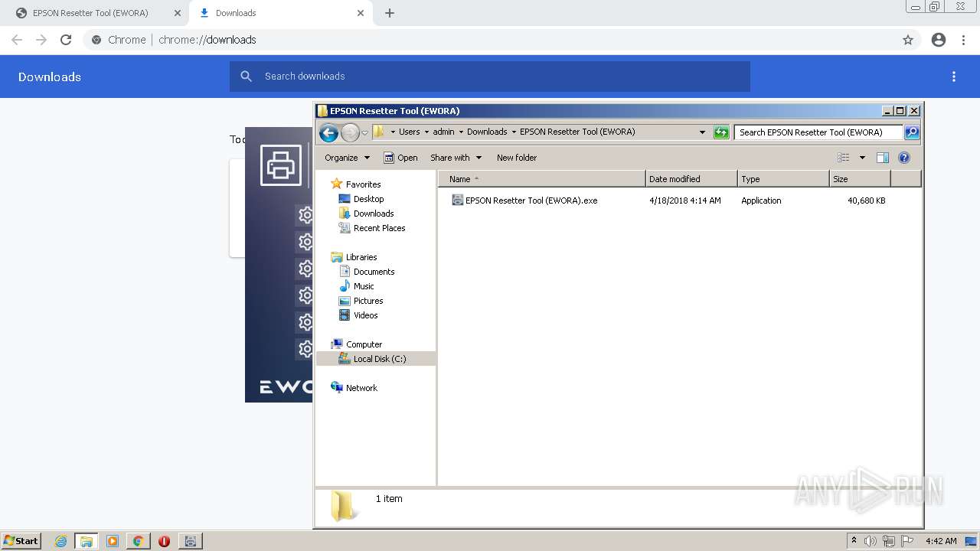Open the Windows Start menu

click(x=21, y=541)
